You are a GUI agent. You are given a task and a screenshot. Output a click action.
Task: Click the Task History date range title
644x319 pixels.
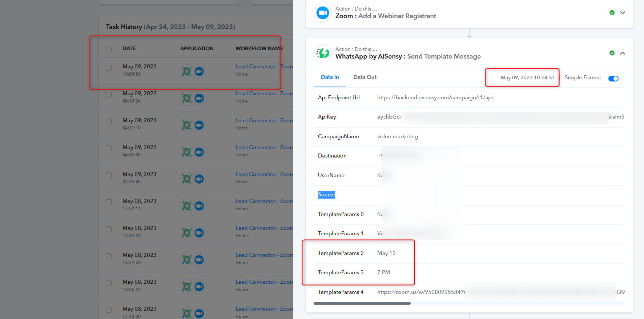tap(170, 27)
